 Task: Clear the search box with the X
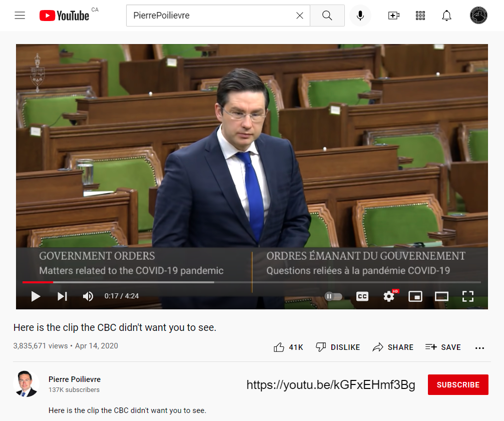[x=300, y=16]
